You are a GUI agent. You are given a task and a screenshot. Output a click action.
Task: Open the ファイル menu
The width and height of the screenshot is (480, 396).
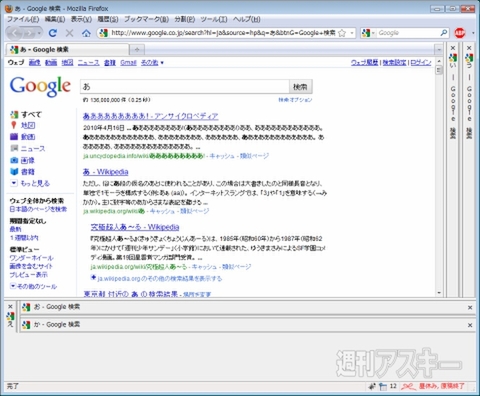pos(23,19)
